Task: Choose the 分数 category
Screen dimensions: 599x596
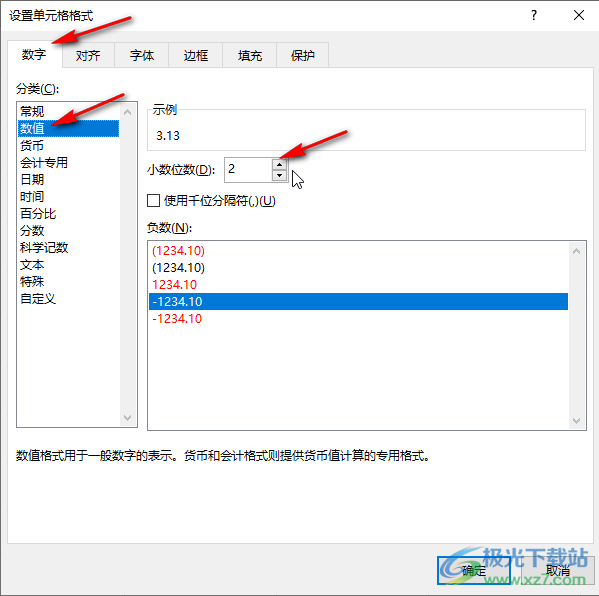Action: (69, 230)
